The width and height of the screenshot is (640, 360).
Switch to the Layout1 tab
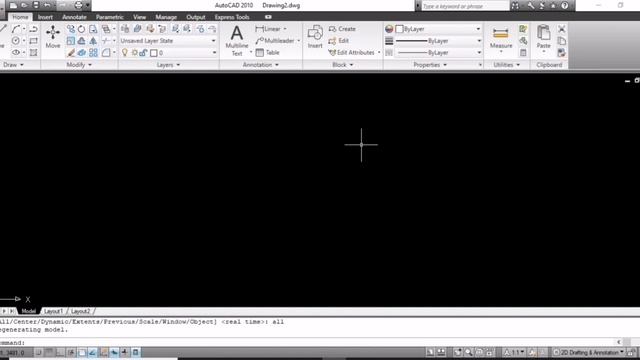pos(53,311)
